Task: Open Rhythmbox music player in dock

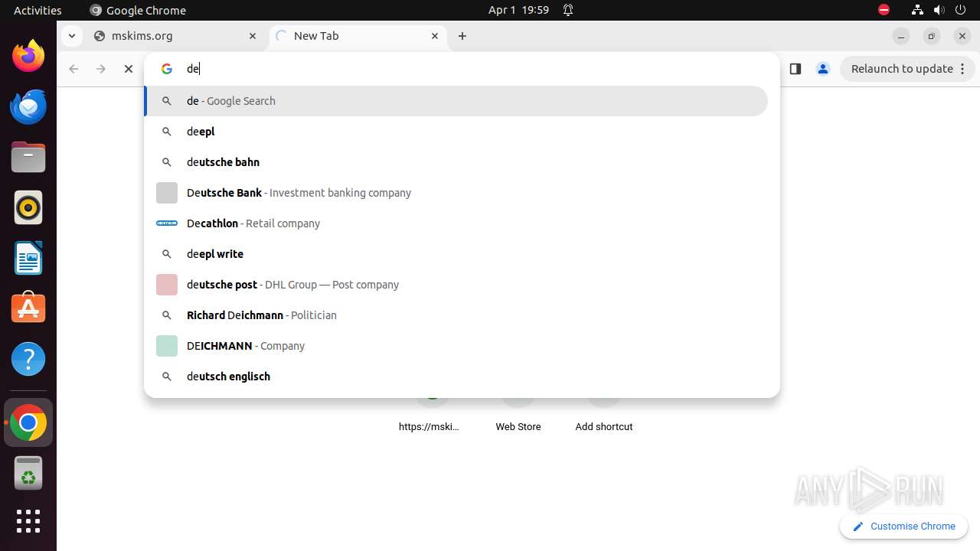Action: coord(28,207)
